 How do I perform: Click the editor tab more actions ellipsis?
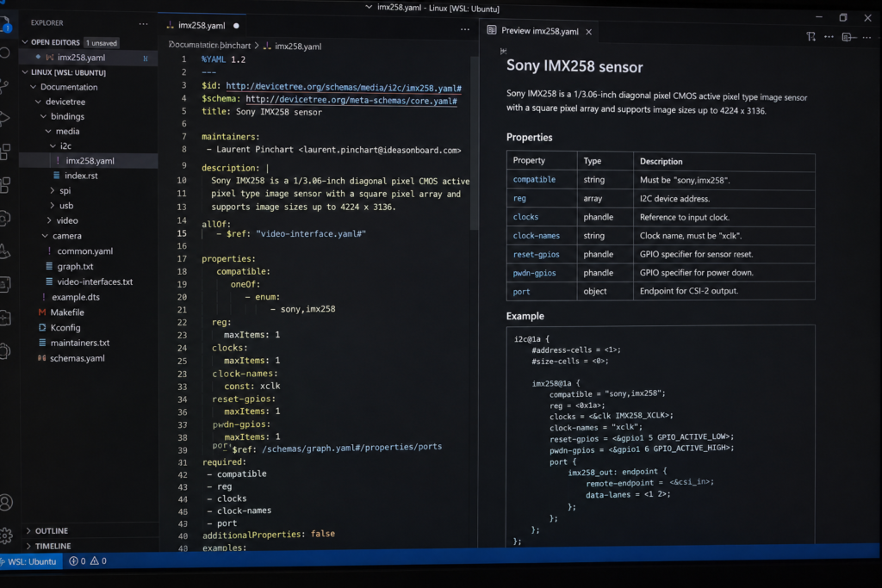(x=464, y=29)
